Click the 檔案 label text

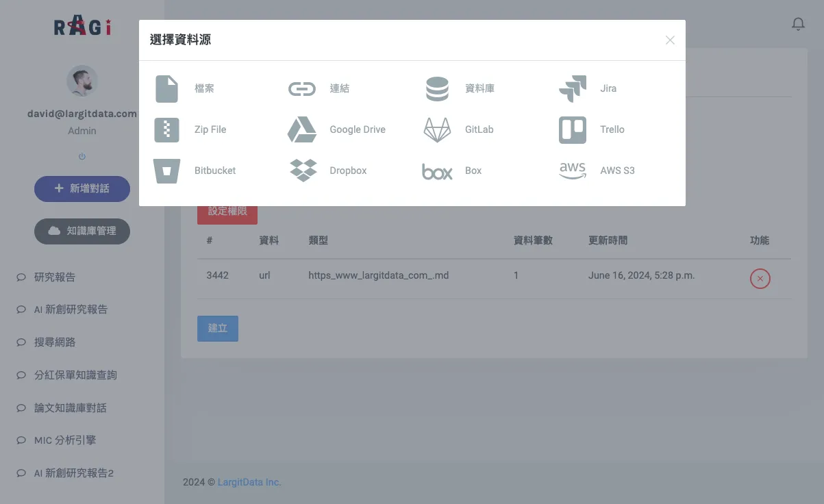coord(204,89)
